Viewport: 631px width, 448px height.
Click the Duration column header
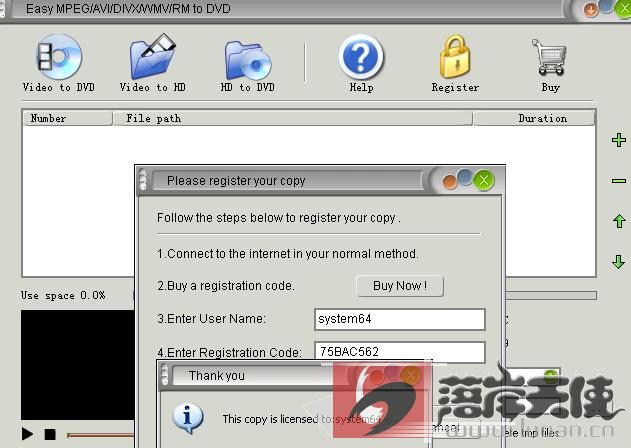coord(534,118)
